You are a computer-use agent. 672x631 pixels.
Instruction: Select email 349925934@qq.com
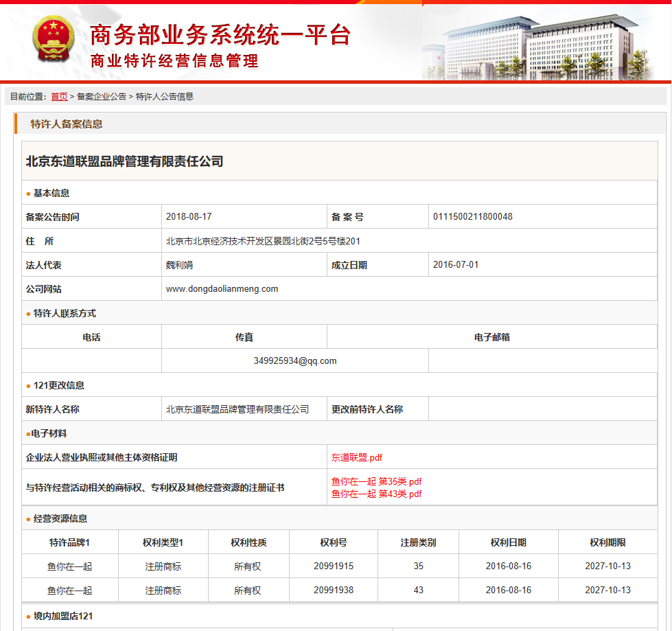click(x=295, y=361)
